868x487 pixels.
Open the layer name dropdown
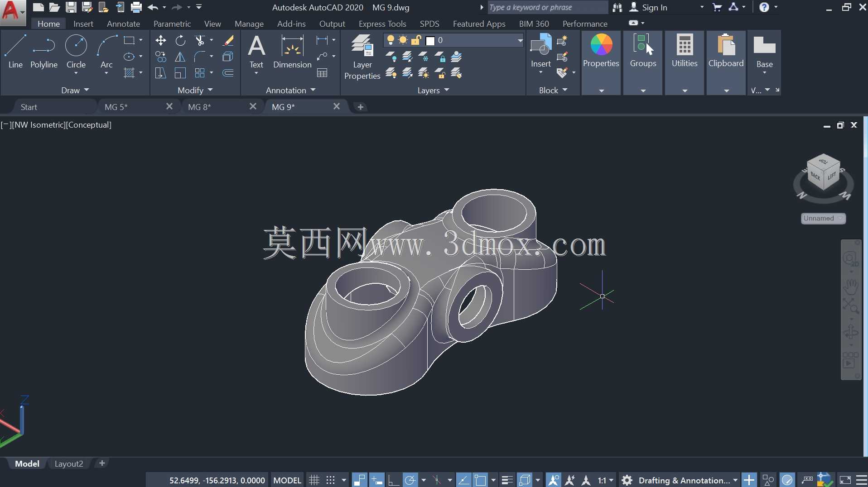point(520,40)
